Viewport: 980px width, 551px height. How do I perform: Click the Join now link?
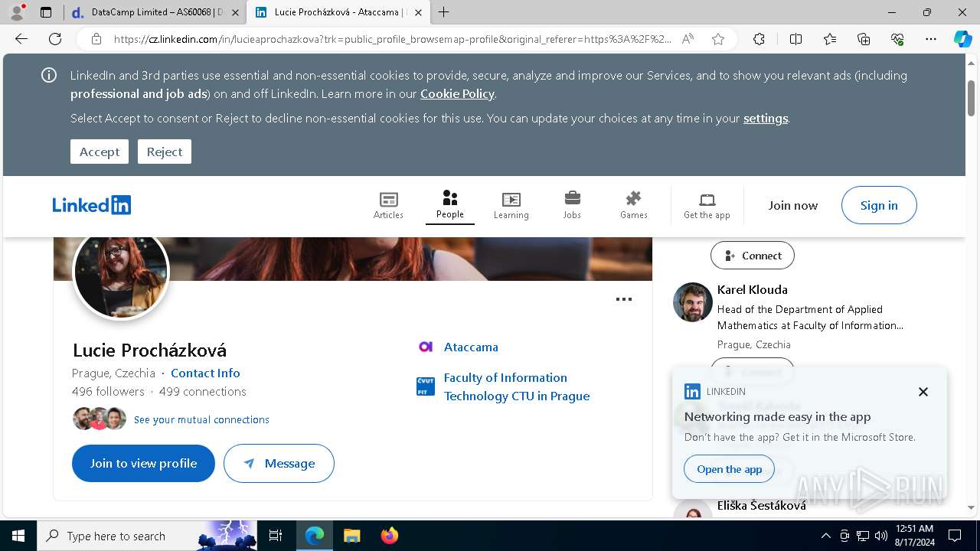[x=793, y=205]
